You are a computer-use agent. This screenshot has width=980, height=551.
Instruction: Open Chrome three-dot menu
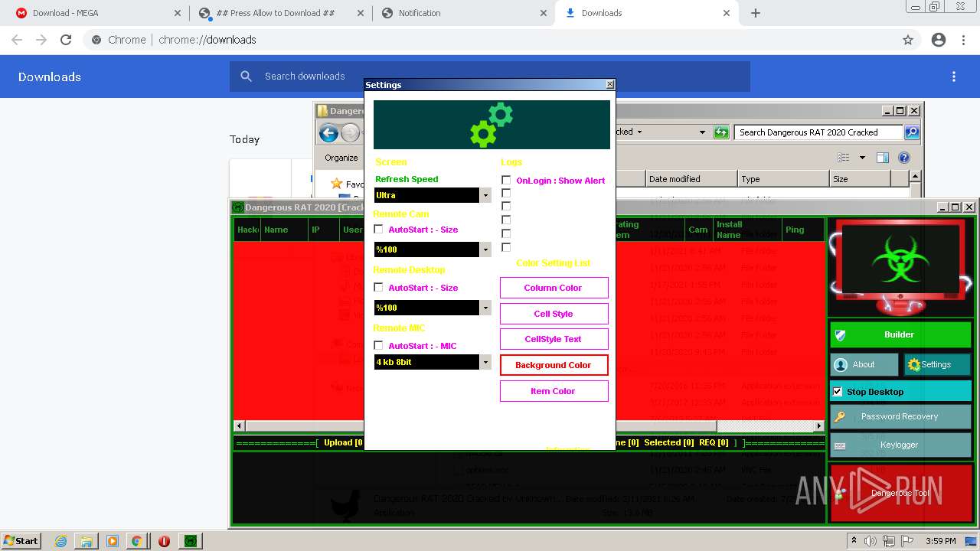click(963, 40)
